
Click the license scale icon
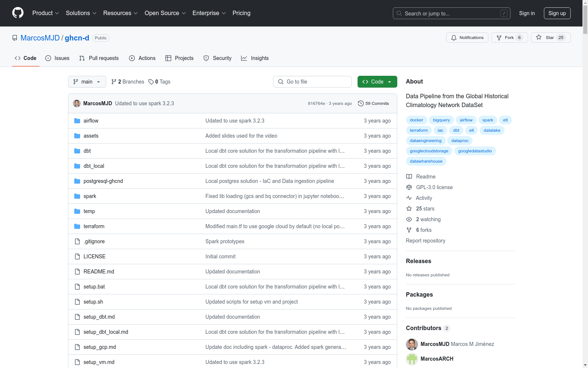(x=409, y=187)
